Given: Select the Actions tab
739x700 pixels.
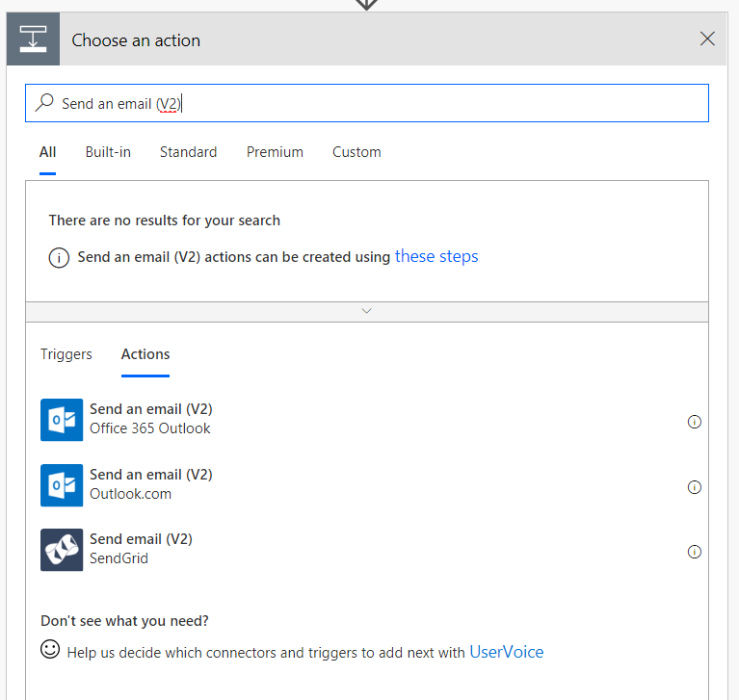Looking at the screenshot, I should point(145,354).
